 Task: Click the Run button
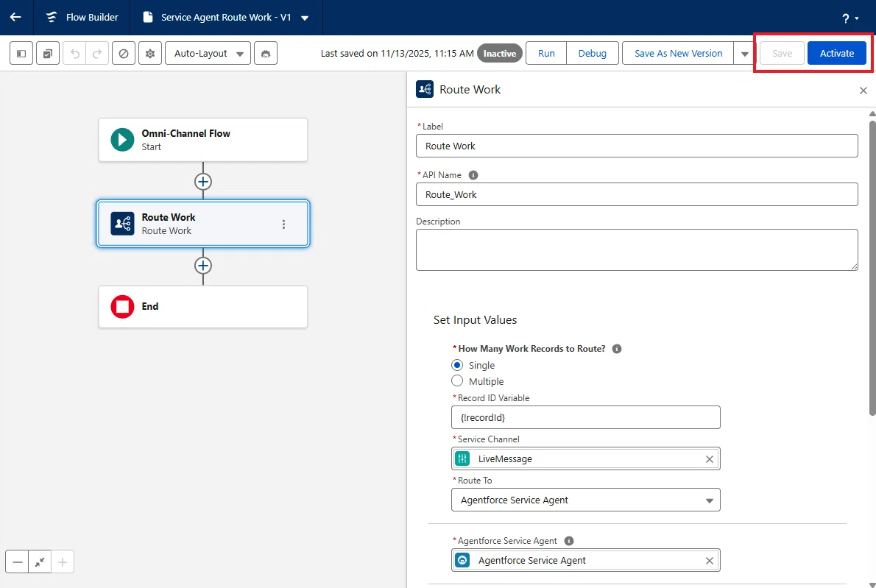pos(546,54)
